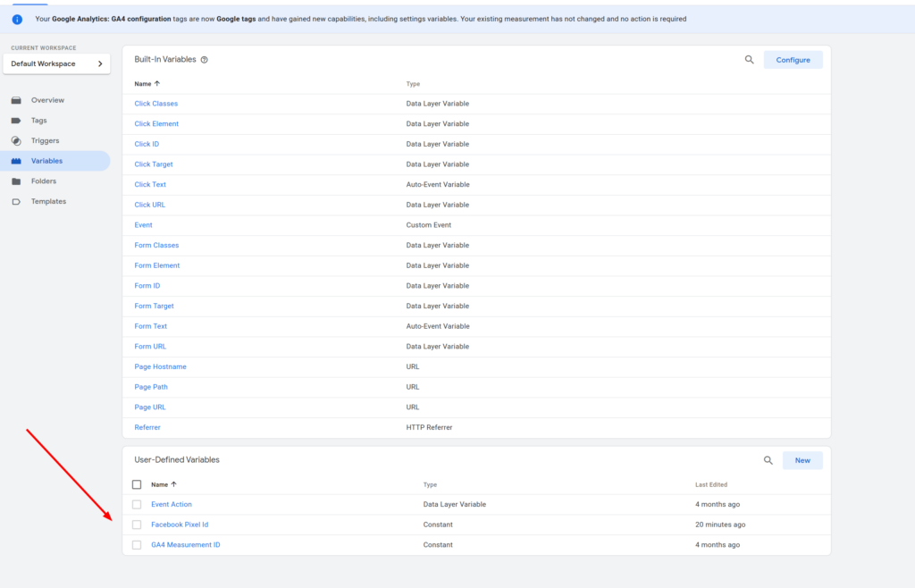Search built-in variables using magnifier icon
915x588 pixels.
(x=749, y=60)
